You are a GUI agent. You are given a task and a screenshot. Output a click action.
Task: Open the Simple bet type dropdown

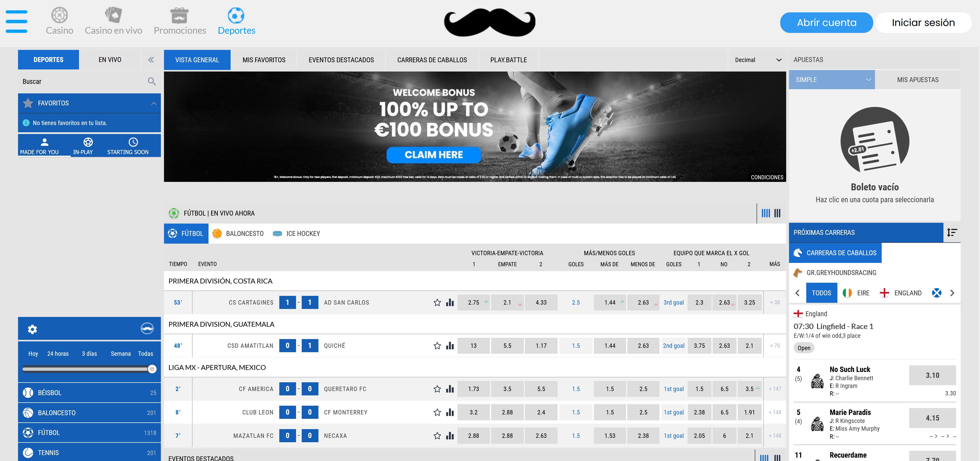pos(832,80)
